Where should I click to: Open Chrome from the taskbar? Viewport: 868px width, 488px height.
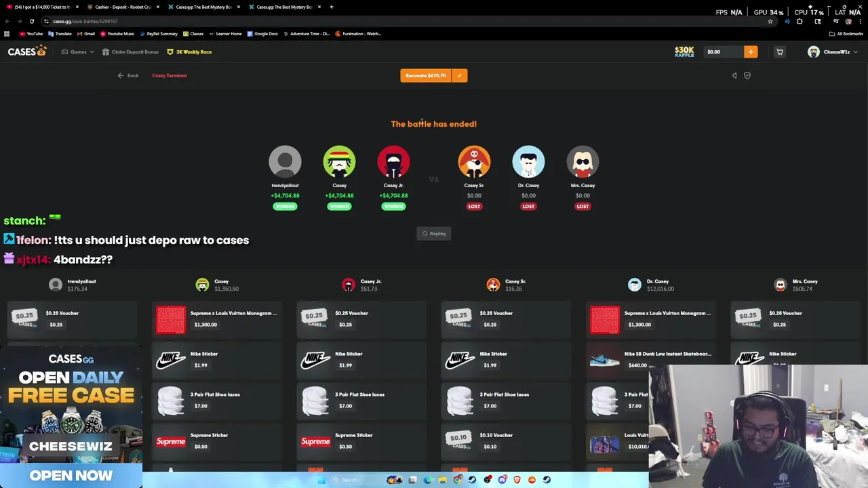[x=458, y=480]
